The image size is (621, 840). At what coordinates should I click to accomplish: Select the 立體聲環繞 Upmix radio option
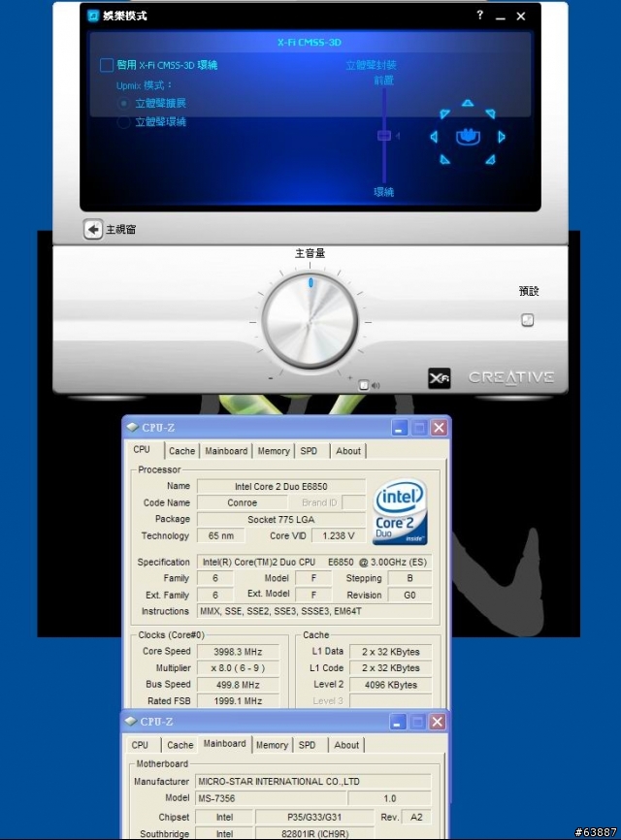[123, 122]
